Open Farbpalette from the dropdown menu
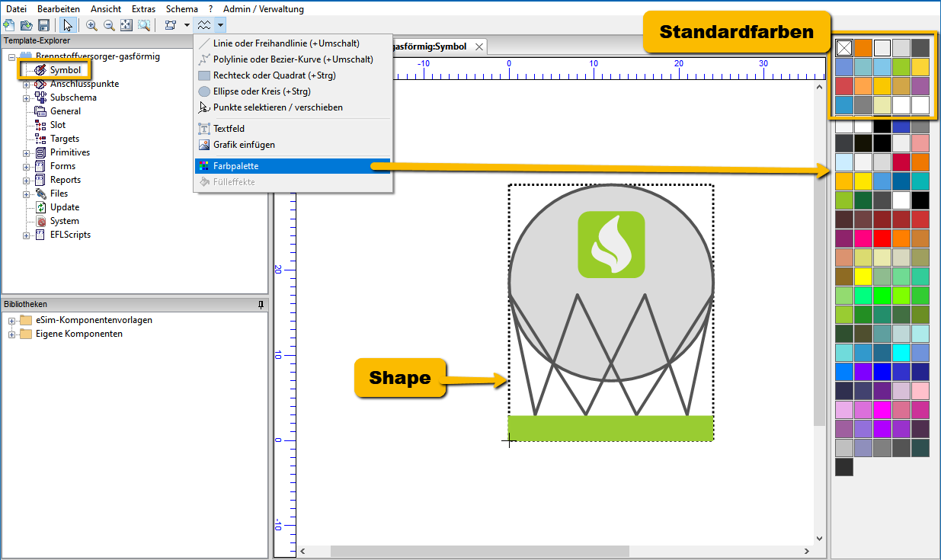The image size is (941, 560). click(293, 165)
